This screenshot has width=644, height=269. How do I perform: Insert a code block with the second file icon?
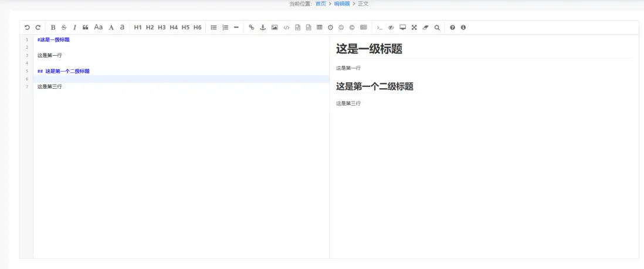click(309, 28)
